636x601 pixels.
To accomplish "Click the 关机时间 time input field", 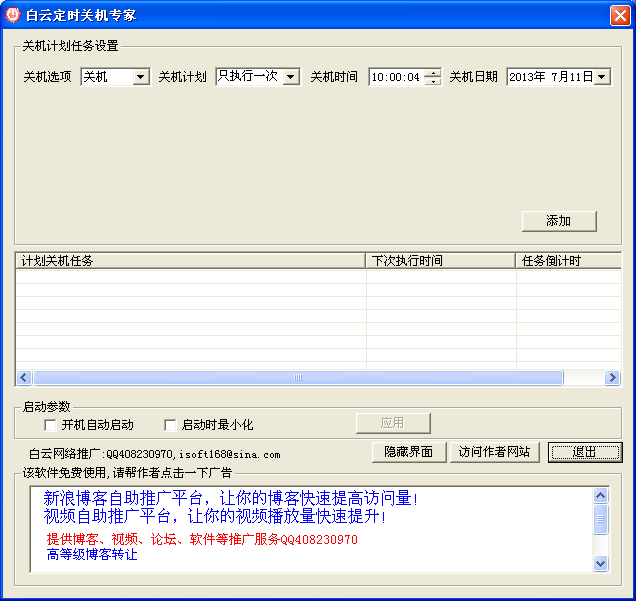I will click(x=396, y=77).
